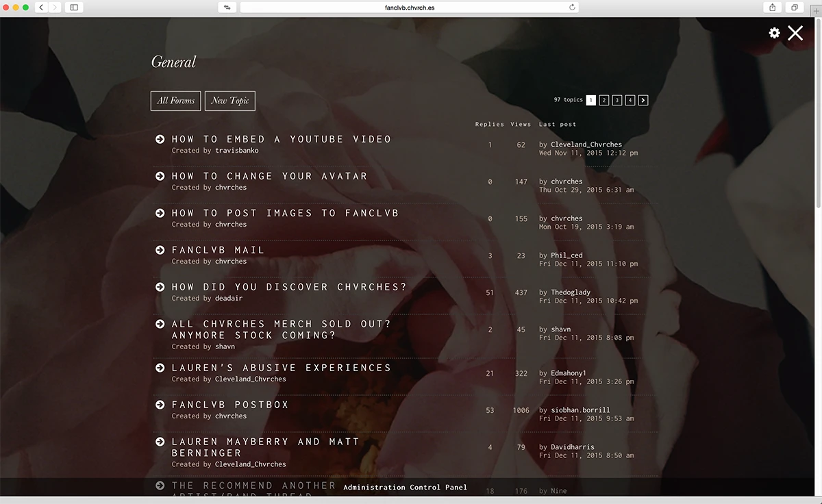The height and width of the screenshot is (504, 822).
Task: Click arrow icon beside 'How to embed a YouTube video'
Action: (x=160, y=139)
